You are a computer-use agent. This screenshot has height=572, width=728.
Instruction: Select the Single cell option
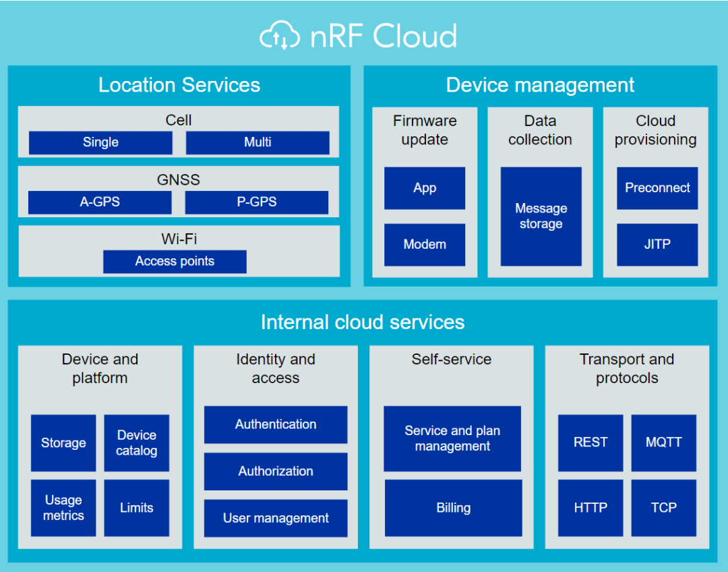(x=100, y=142)
